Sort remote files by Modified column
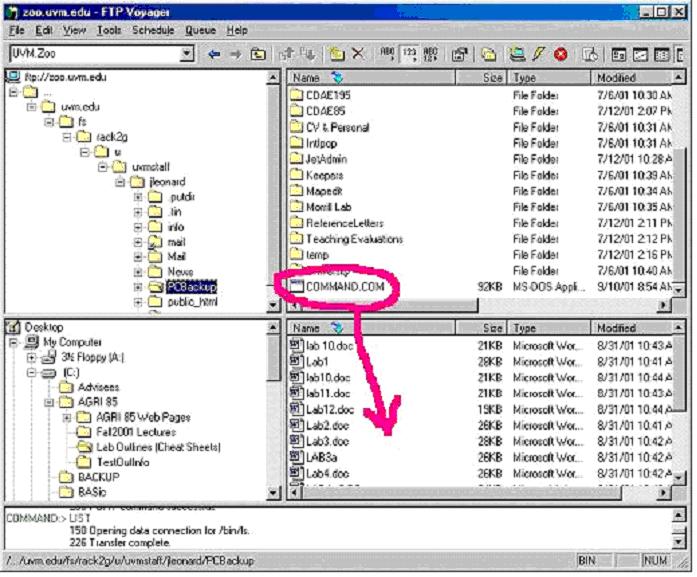The height and width of the screenshot is (577, 697). click(615, 77)
